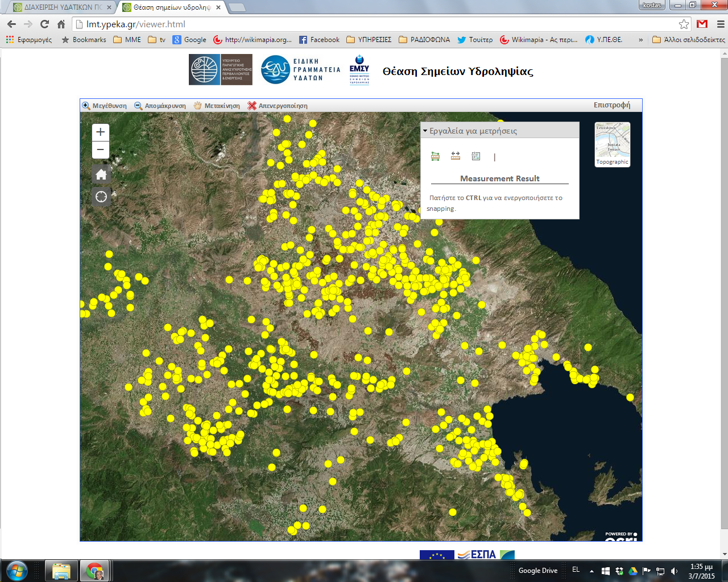
Task: Select the location coordinates measurement tool
Action: coord(476,156)
